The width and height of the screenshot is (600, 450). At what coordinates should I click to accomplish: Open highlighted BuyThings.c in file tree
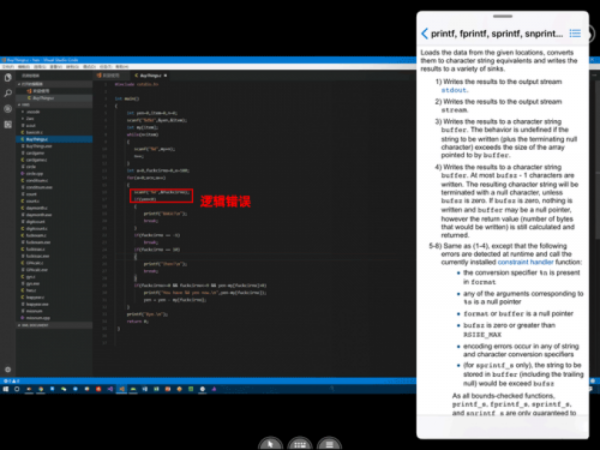[54, 139]
